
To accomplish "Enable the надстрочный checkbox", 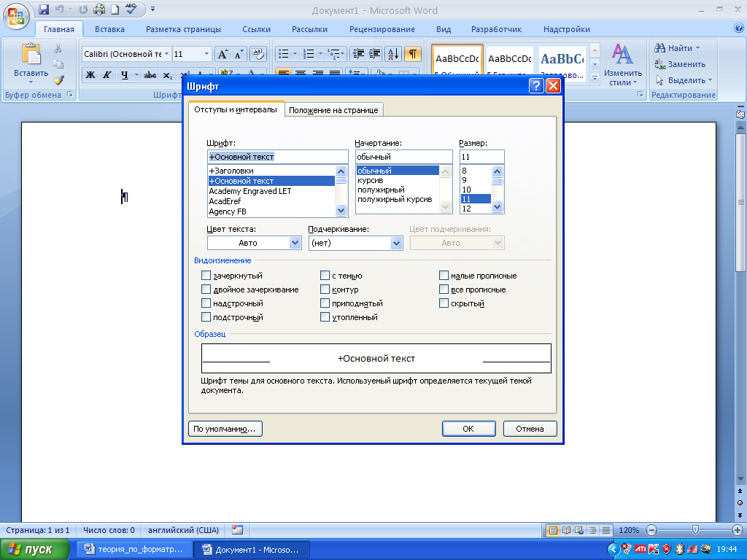I will click(206, 303).
